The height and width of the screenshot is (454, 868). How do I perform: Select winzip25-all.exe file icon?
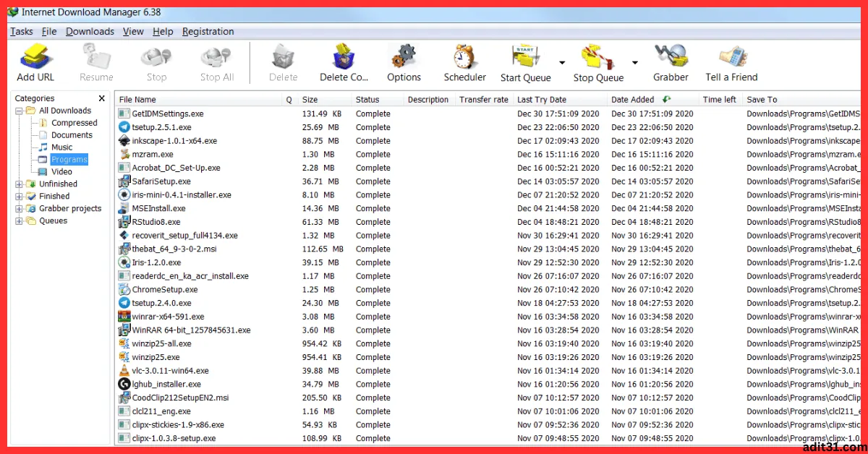point(124,344)
